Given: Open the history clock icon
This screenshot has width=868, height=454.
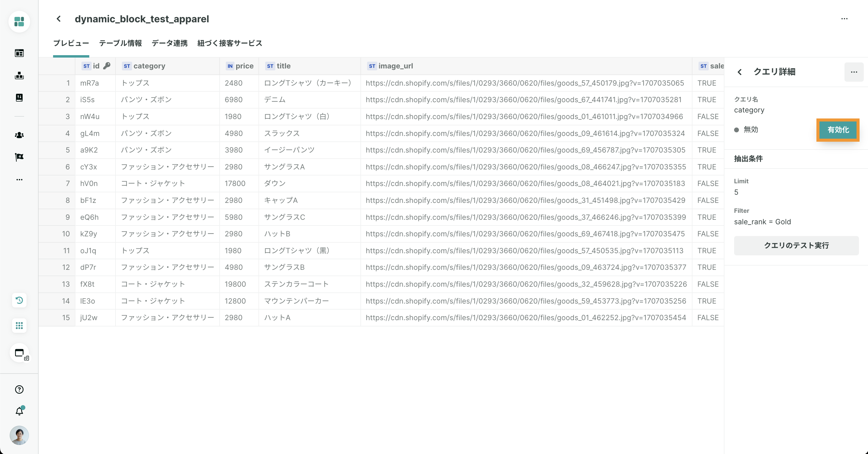Looking at the screenshot, I should [x=19, y=300].
